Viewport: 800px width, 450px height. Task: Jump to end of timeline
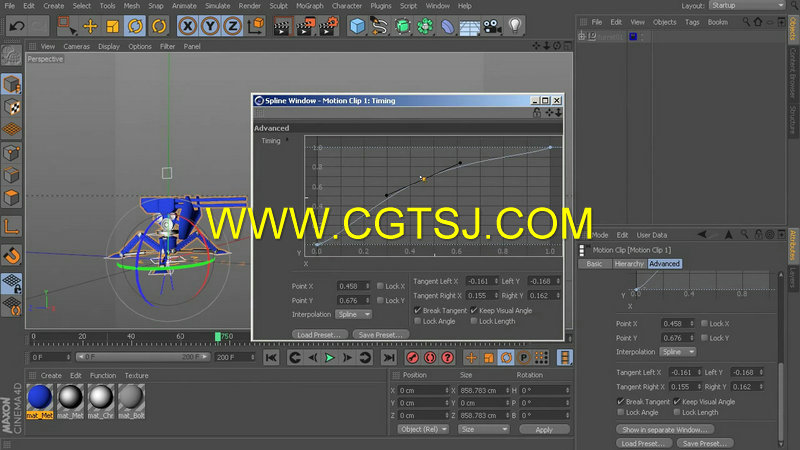pyautogui.click(x=389, y=358)
